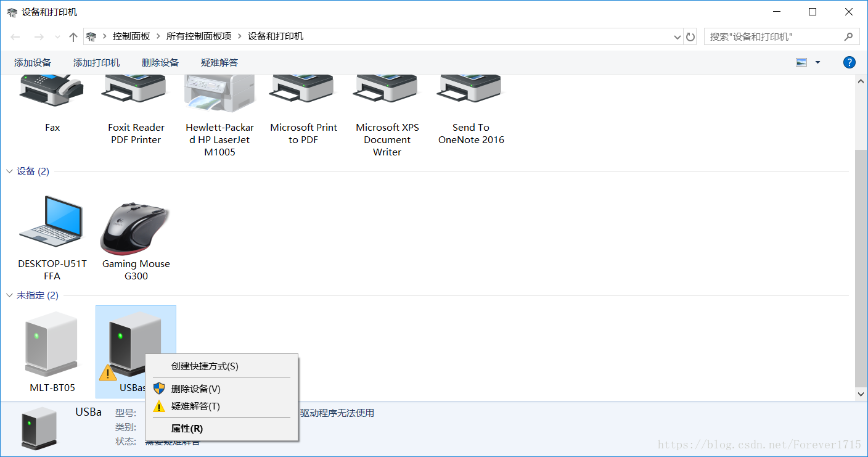Select the MLT-BT05 unspecified device

pos(52,344)
